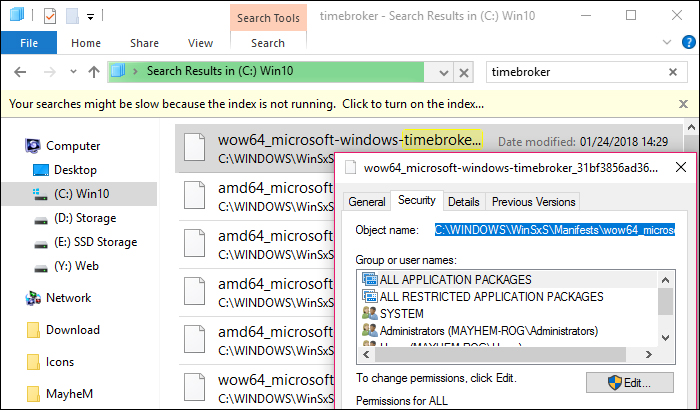
Task: Select Administrators (MAYHEM-ROG\Administrators) entry
Action: tap(489, 331)
